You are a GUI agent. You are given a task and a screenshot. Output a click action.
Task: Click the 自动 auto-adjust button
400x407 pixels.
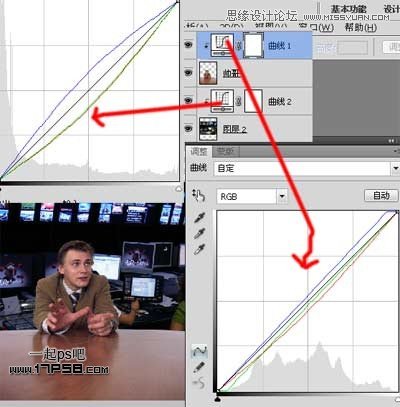pos(381,195)
